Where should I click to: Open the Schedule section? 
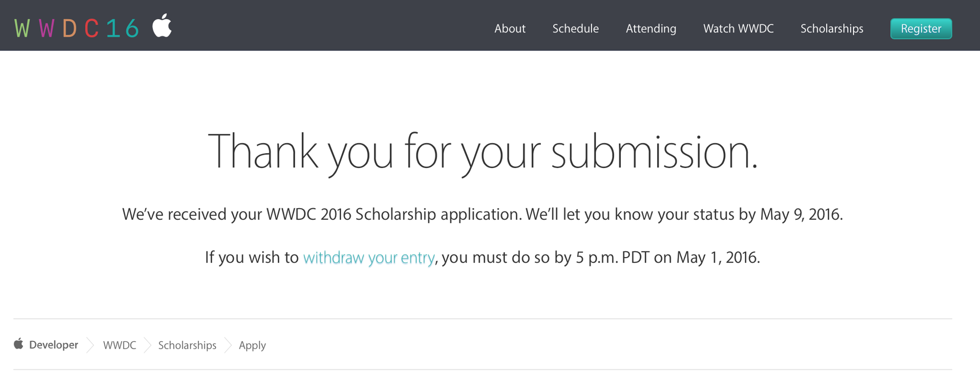tap(575, 28)
